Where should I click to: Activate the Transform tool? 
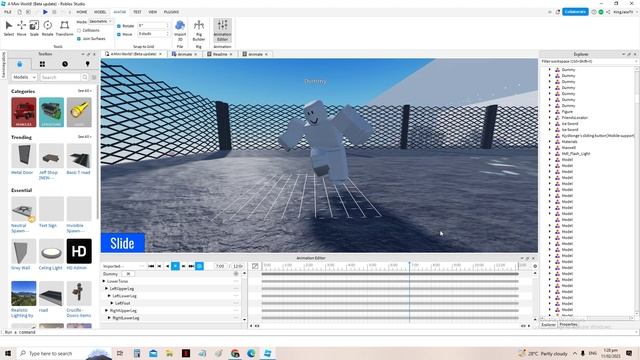(x=64, y=28)
